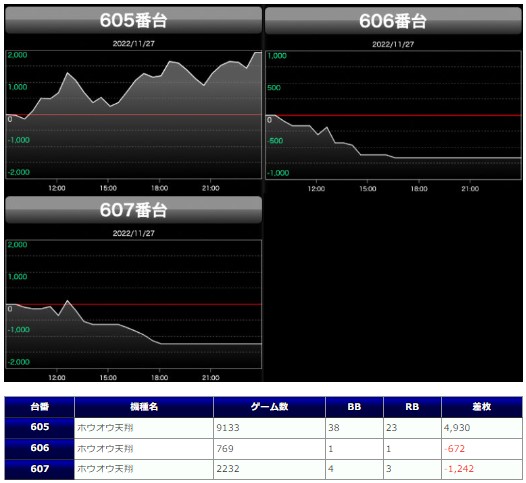Select the 機種名 column header
This screenshot has height=483, width=526.
(144, 407)
